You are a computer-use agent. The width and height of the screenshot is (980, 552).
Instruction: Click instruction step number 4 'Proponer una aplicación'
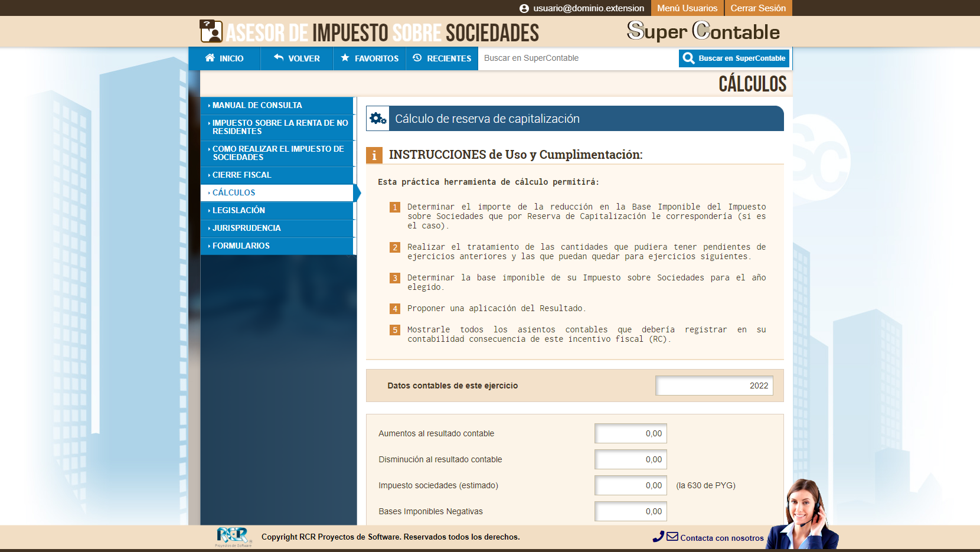496,308
